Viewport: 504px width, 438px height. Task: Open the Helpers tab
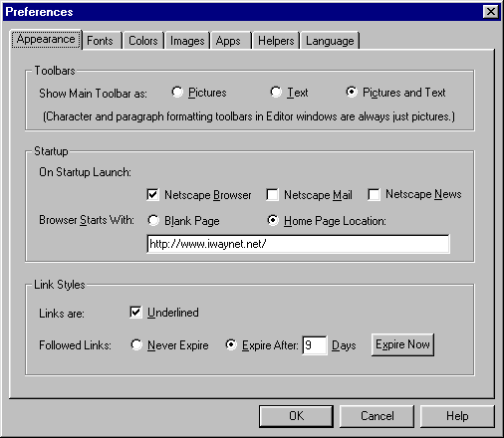point(276,41)
